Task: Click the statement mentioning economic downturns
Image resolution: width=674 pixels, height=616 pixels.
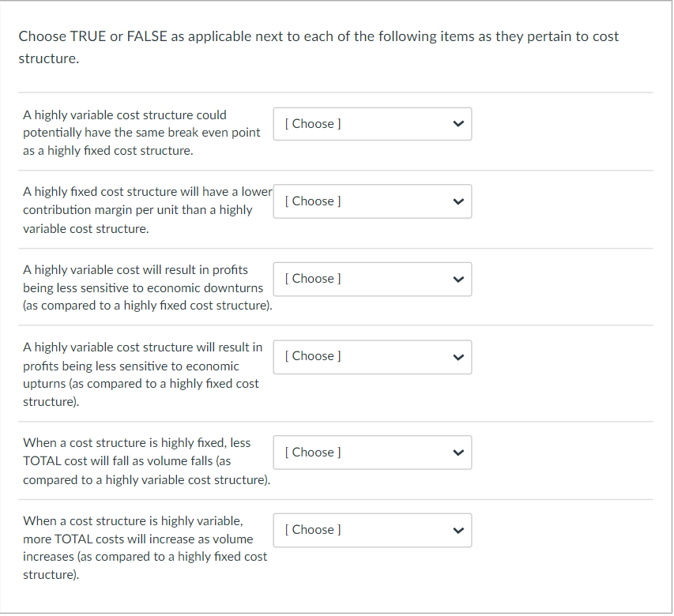Action: [x=147, y=287]
